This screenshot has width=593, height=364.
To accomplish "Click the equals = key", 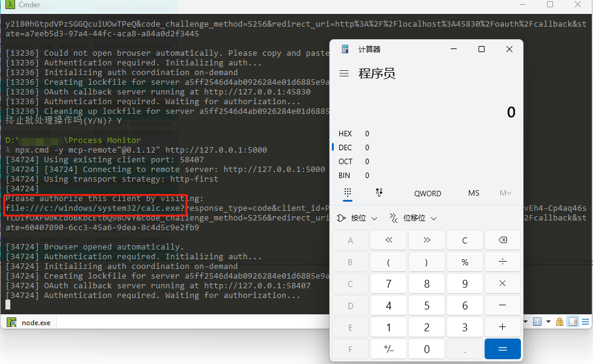I will (x=503, y=349).
